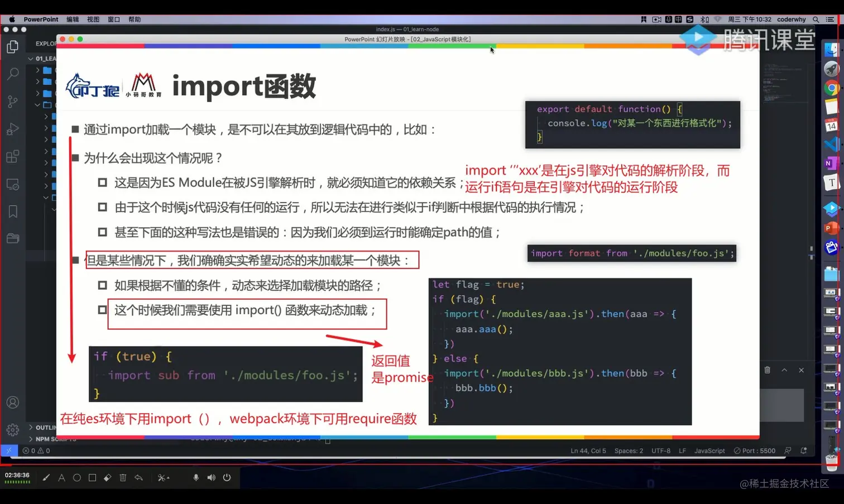
Task: Open OneNote from the Dock
Action: click(832, 164)
